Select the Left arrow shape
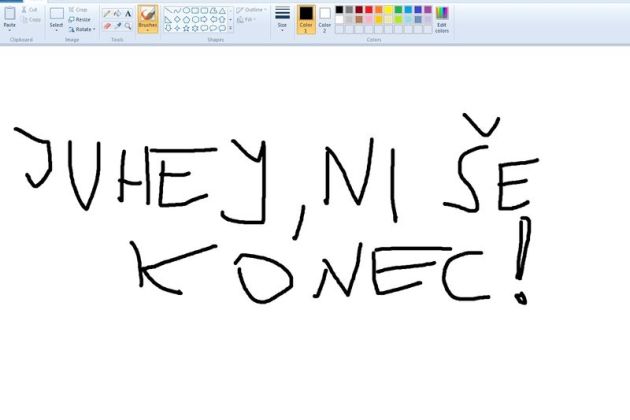Viewport: 630px width, 420px height. 213,19
